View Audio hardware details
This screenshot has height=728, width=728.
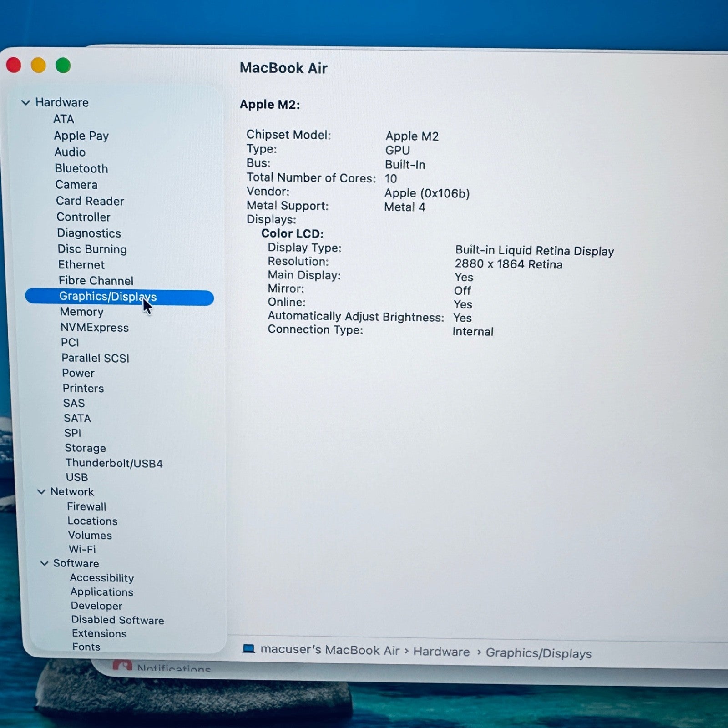(x=70, y=152)
